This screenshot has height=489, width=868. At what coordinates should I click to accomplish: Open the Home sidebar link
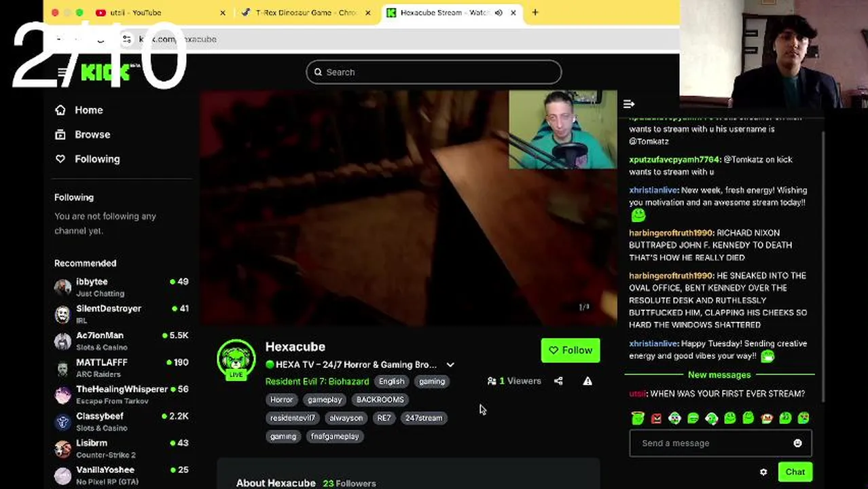pyautogui.click(x=79, y=110)
